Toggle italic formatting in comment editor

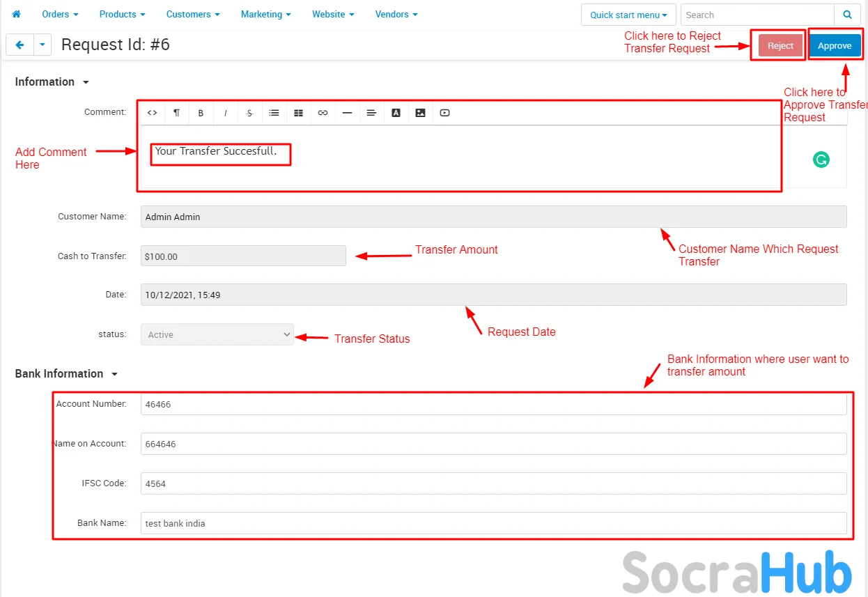(225, 113)
